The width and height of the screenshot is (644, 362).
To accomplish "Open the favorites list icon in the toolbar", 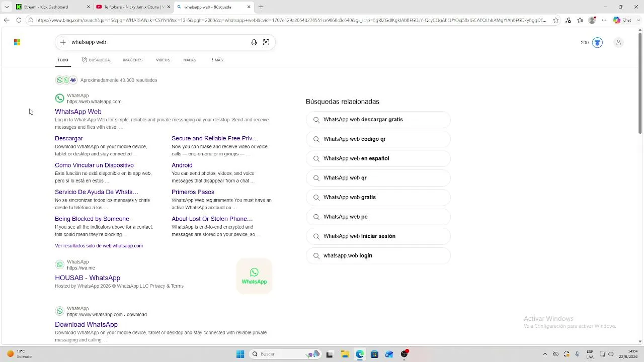I will pos(580,20).
